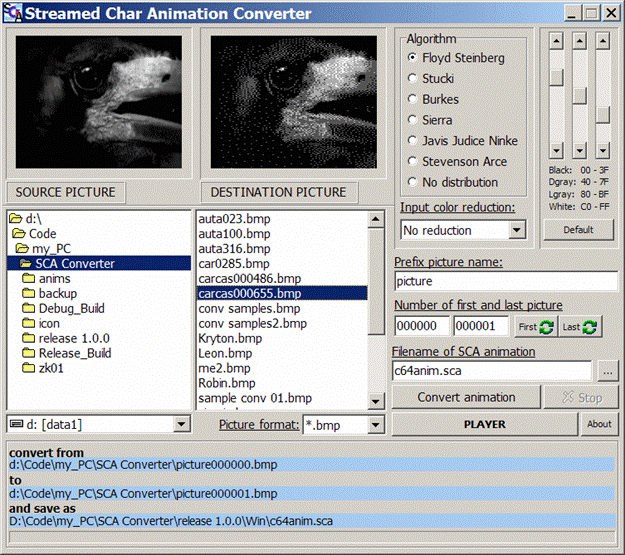Image resolution: width=625 pixels, height=555 pixels.
Task: Select the SCA Converter folder
Action: 99,264
